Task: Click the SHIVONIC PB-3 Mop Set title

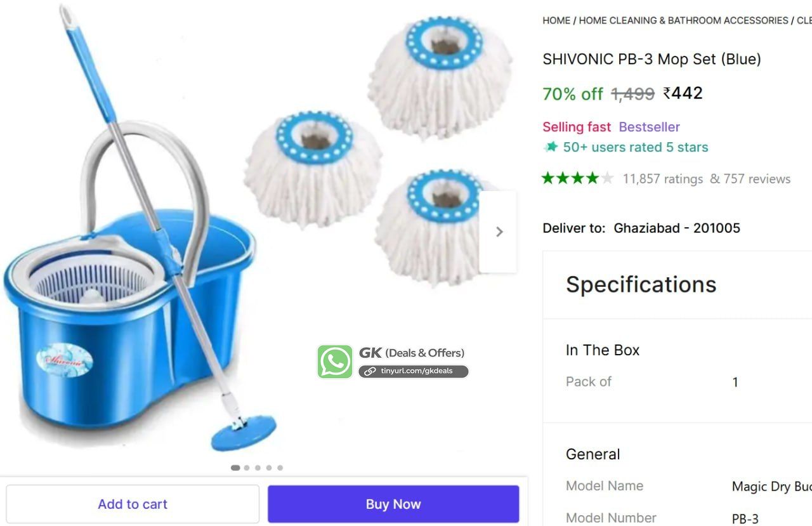Action: 652,59
